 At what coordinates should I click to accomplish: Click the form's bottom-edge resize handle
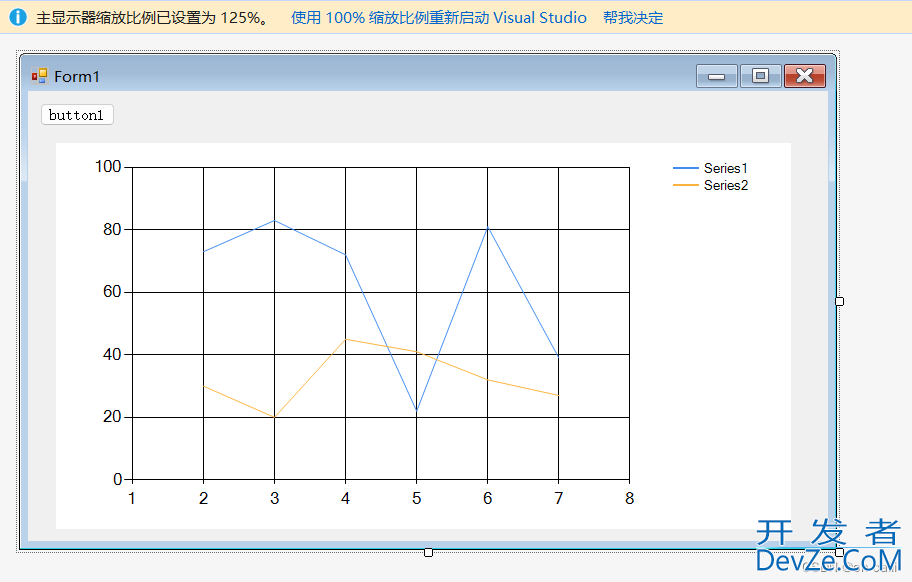[x=428, y=552]
